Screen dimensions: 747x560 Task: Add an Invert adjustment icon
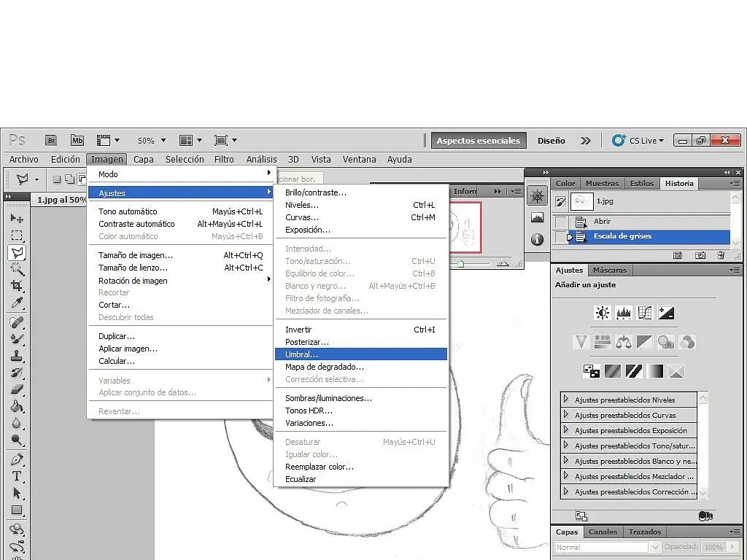592,371
